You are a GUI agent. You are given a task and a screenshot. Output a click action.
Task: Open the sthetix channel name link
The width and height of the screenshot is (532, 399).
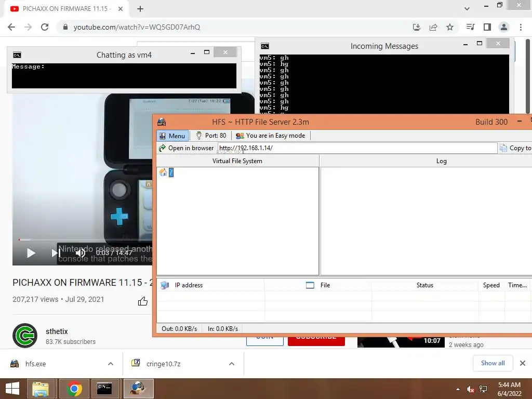(57, 331)
